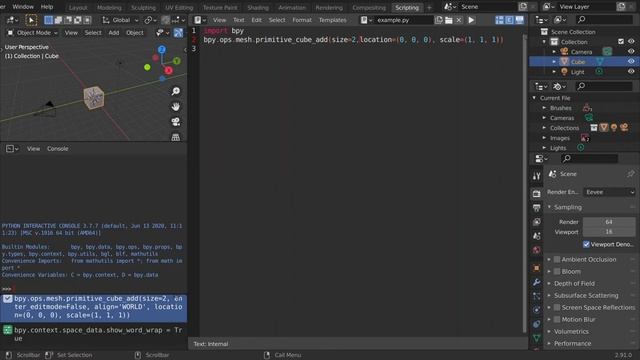This screenshot has width=640, height=360.
Task: Uncheck Viewport Denoising checkbox
Action: tap(586, 244)
